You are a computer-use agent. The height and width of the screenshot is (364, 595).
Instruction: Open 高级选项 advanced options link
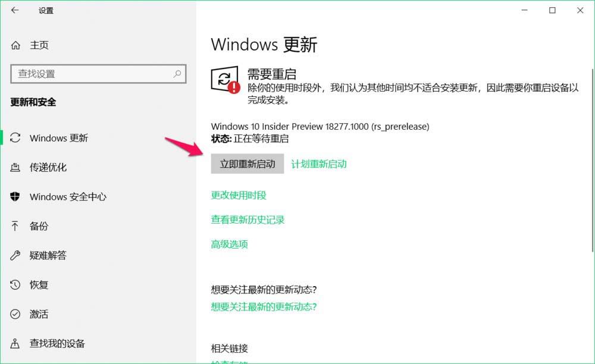[x=229, y=244]
